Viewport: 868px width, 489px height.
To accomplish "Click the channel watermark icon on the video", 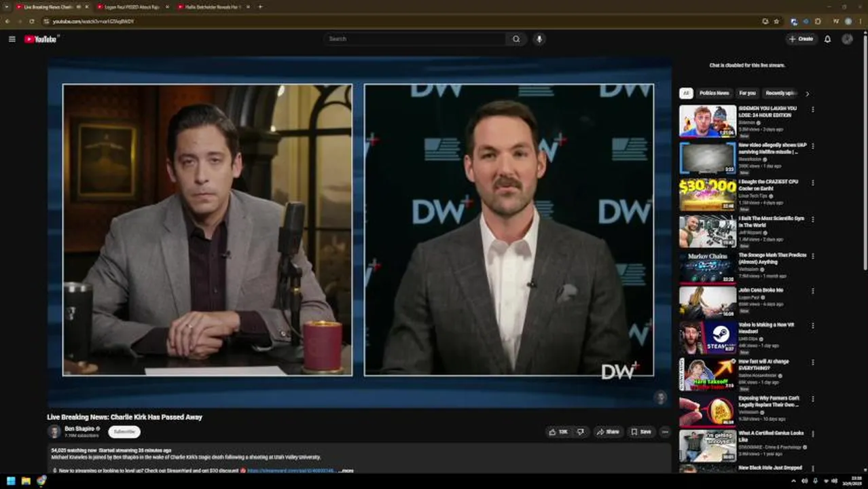I will coord(659,397).
